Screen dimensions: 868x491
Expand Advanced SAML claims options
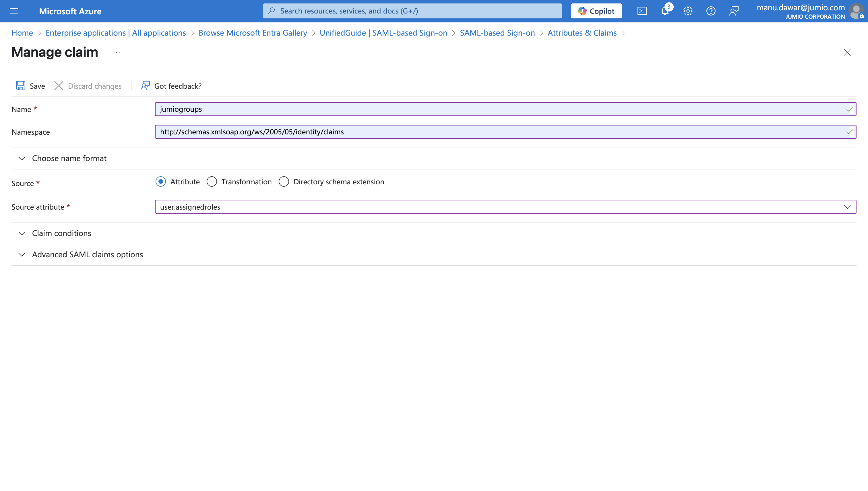pyautogui.click(x=87, y=254)
